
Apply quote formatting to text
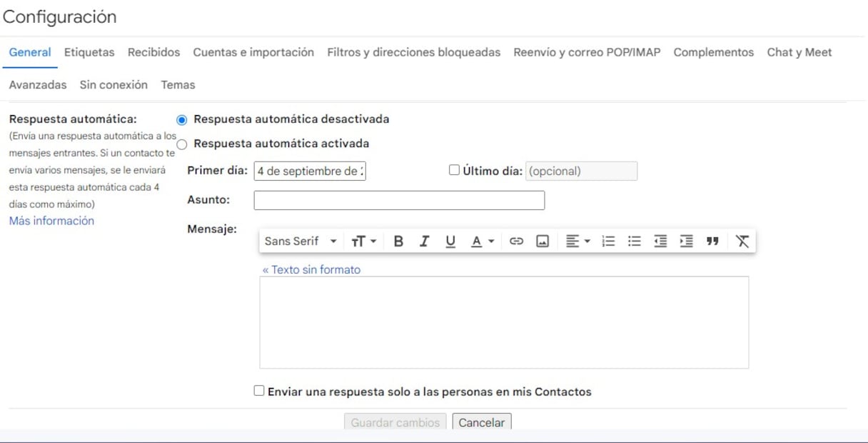(x=712, y=242)
